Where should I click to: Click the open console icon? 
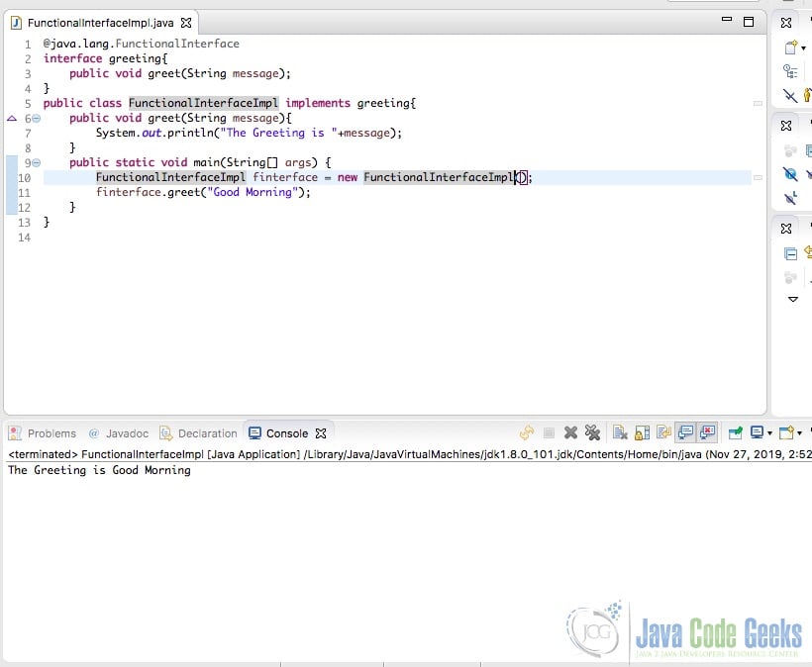tap(786, 432)
